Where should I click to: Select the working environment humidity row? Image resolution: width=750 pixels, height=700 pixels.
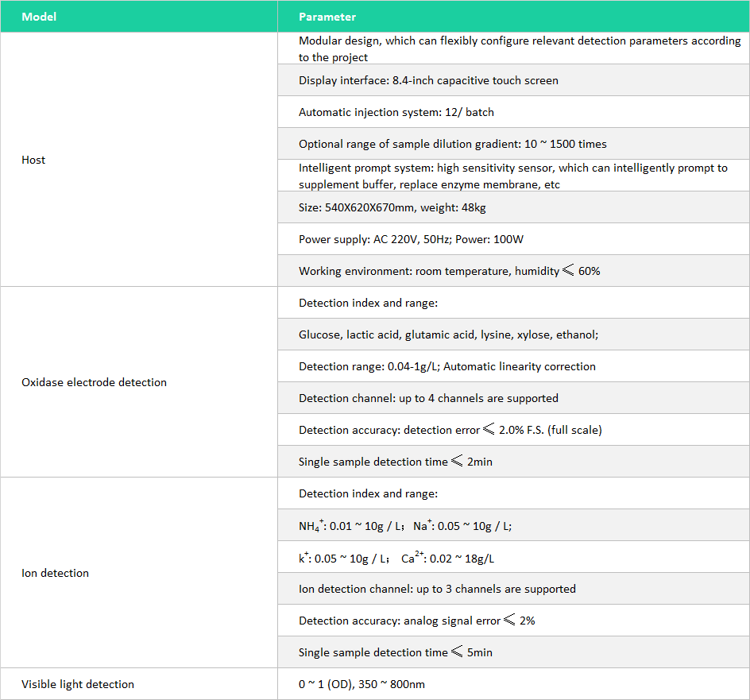pos(449,271)
